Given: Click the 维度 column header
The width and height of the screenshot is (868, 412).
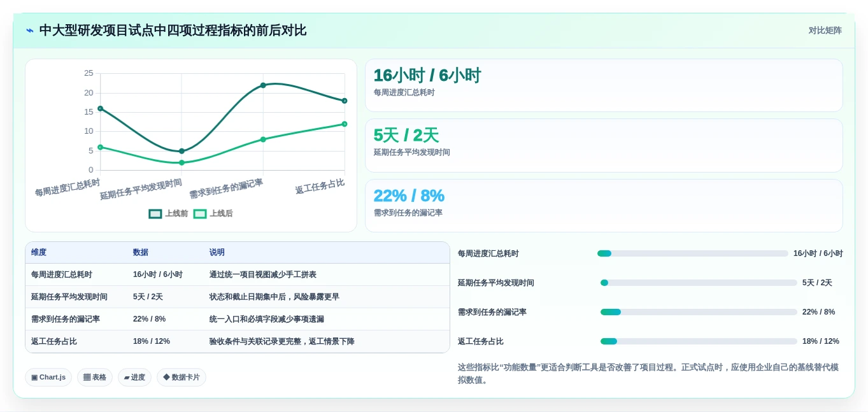Looking at the screenshot, I should point(39,253).
